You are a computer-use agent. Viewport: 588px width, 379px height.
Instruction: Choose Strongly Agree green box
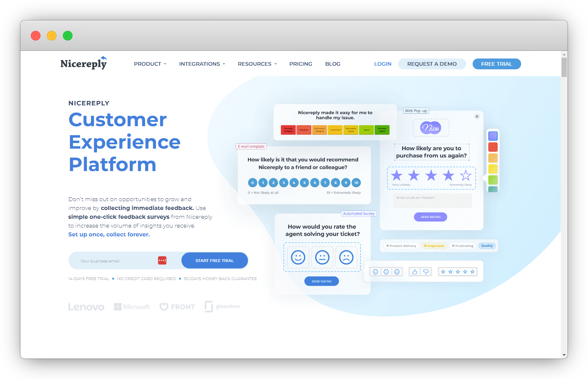tap(382, 130)
